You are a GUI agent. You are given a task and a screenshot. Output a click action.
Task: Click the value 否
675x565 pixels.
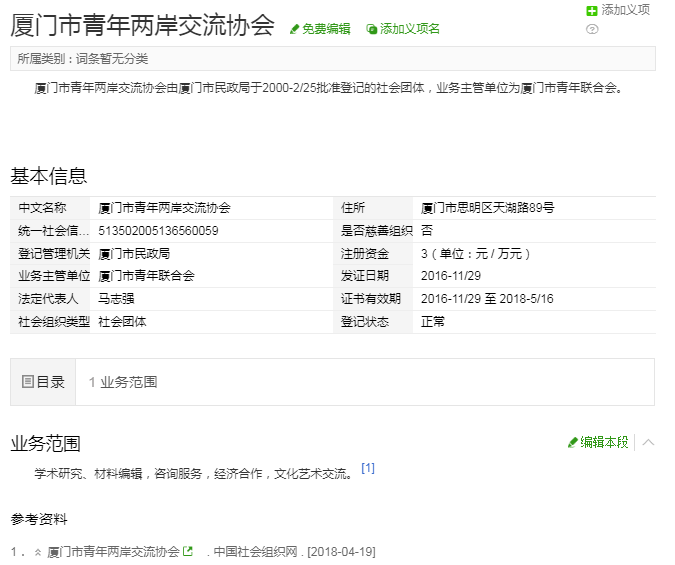click(427, 231)
